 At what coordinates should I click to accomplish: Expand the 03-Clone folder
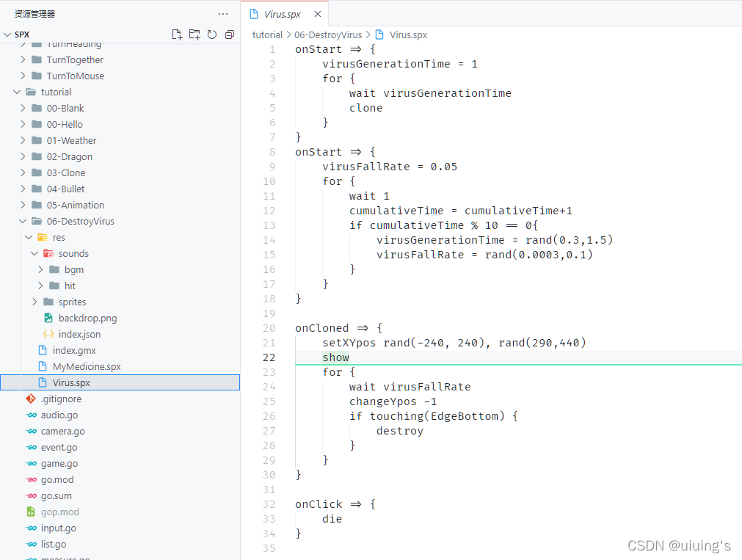pos(23,172)
